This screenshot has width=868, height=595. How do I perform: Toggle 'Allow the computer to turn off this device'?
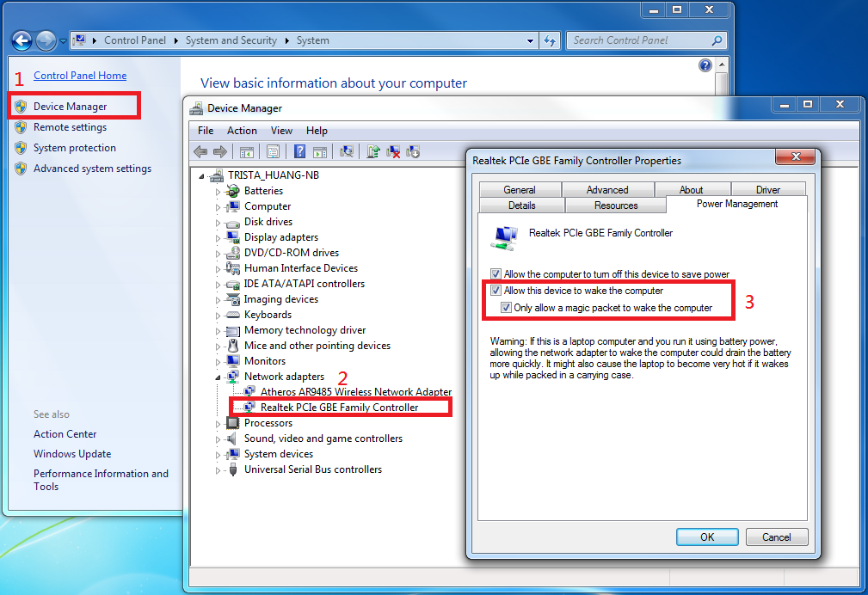[x=496, y=273]
